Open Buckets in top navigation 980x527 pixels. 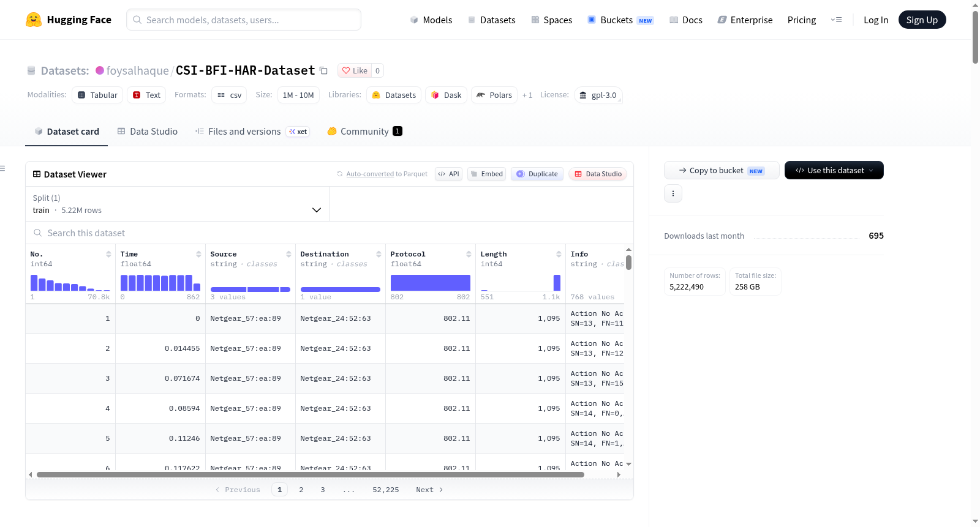click(x=620, y=20)
